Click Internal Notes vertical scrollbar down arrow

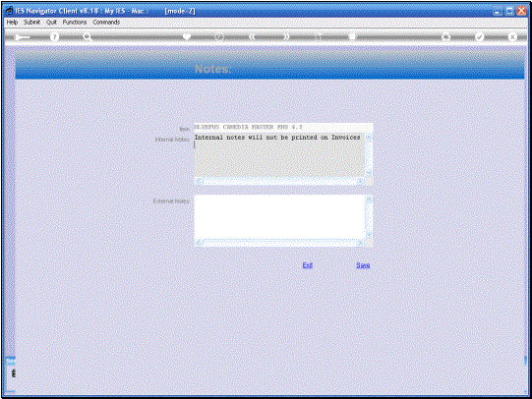369,173
